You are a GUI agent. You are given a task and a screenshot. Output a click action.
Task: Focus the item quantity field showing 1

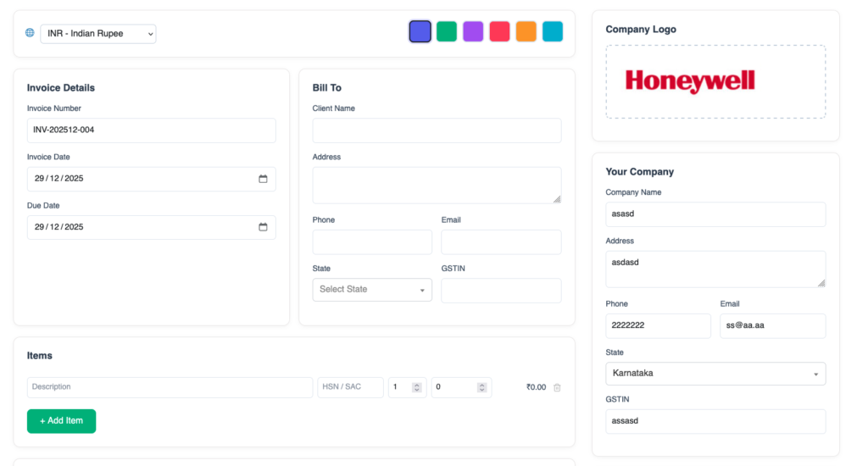[x=407, y=387]
